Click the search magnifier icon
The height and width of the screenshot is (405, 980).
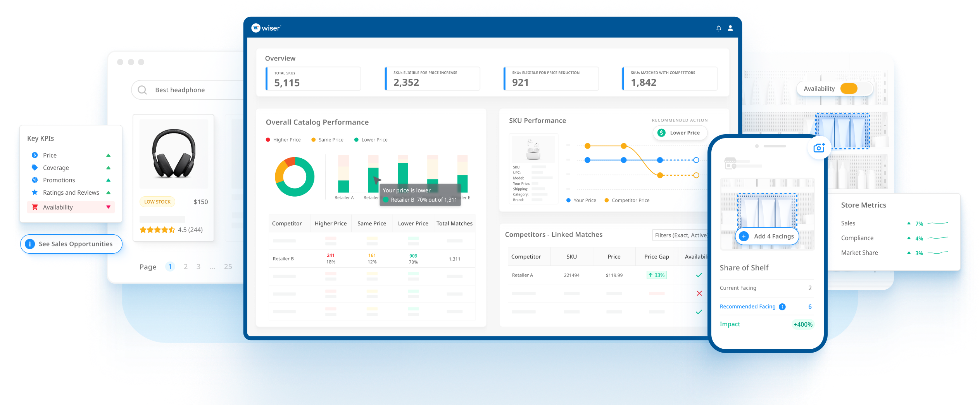click(x=142, y=90)
